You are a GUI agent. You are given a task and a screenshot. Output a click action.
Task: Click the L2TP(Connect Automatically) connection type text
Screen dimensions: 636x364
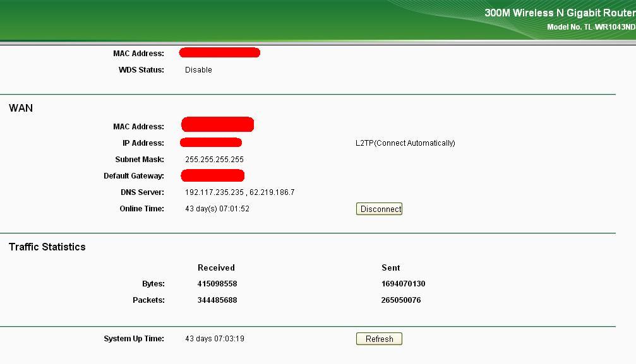pos(405,143)
